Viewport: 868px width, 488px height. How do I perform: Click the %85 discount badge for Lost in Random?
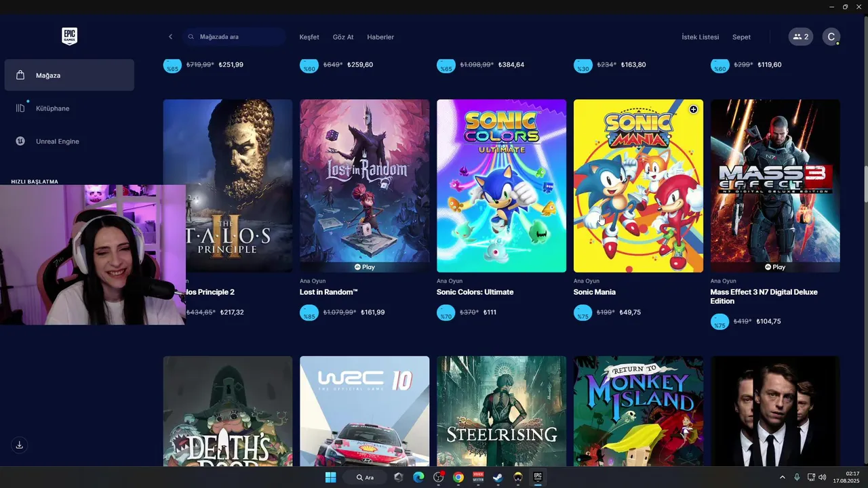click(x=309, y=314)
